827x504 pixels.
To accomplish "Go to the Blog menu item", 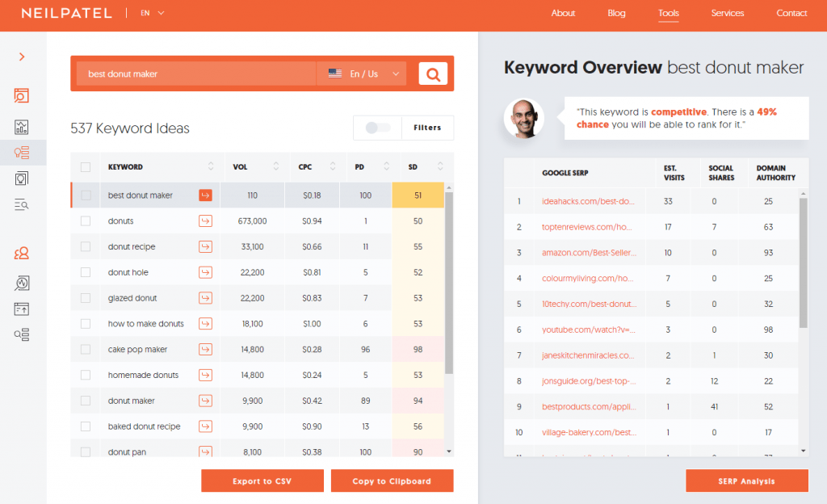I will pyautogui.click(x=616, y=13).
